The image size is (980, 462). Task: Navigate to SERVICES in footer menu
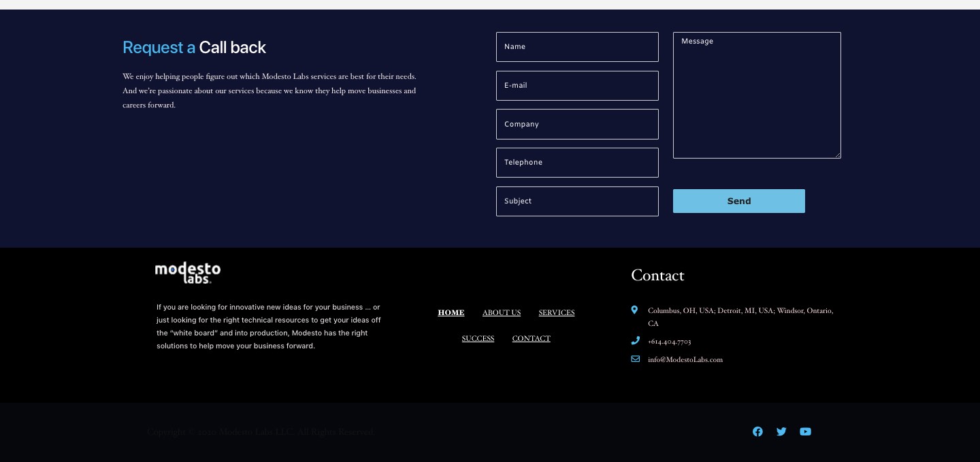(556, 313)
